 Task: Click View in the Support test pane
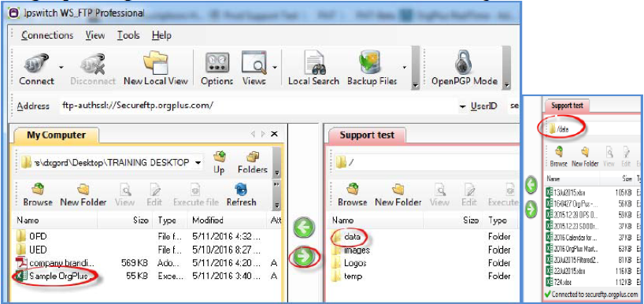pyautogui.click(x=439, y=195)
